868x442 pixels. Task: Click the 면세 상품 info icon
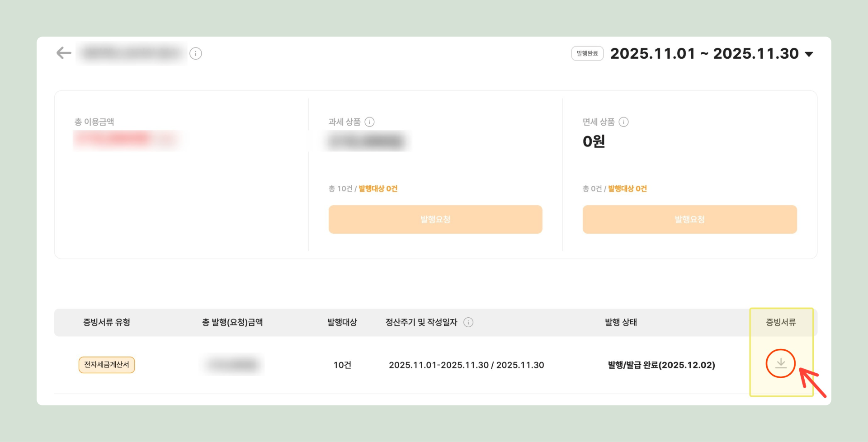pyautogui.click(x=623, y=122)
